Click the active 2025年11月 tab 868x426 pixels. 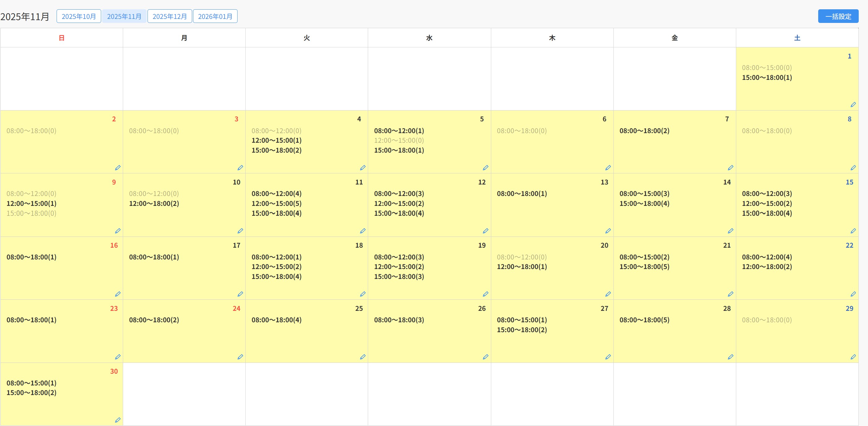124,16
